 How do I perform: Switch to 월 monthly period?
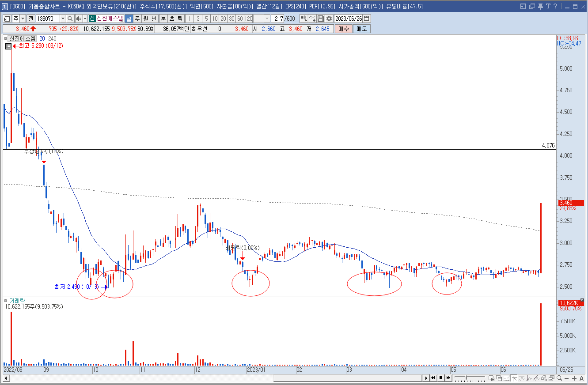click(145, 19)
